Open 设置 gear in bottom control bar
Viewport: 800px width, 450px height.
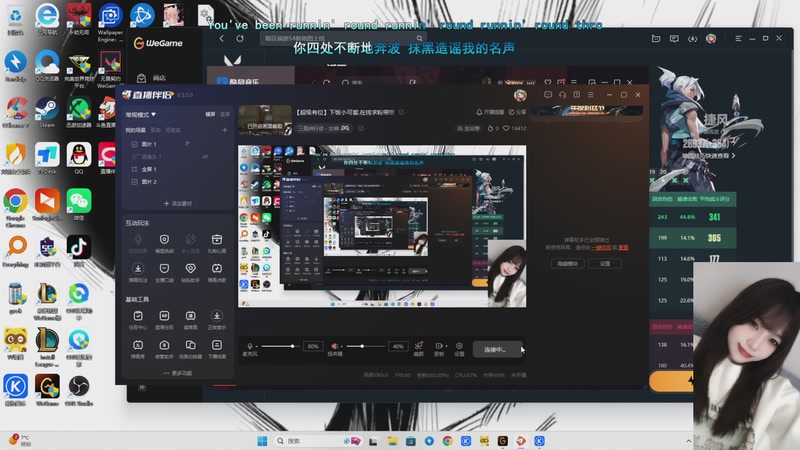(459, 346)
